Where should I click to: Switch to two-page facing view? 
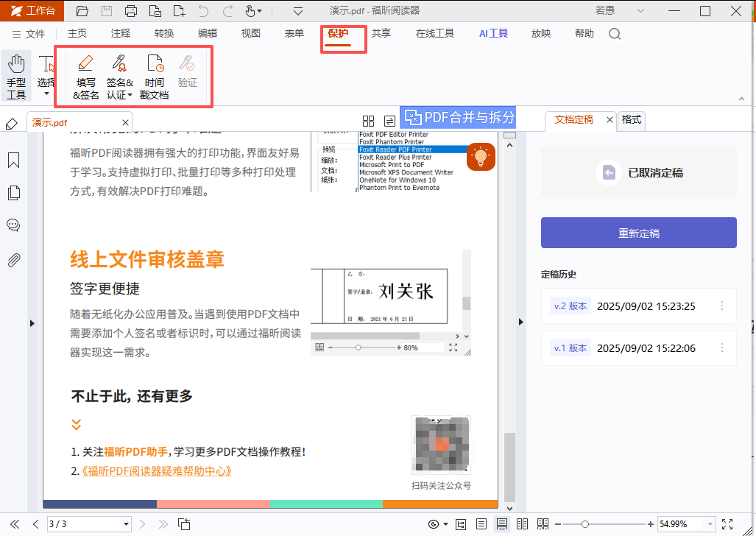tap(522, 524)
